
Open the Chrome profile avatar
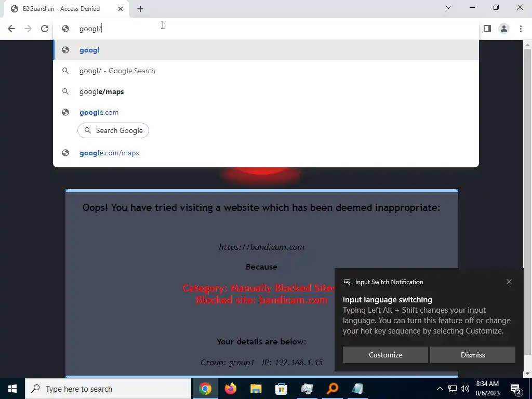[504, 29]
